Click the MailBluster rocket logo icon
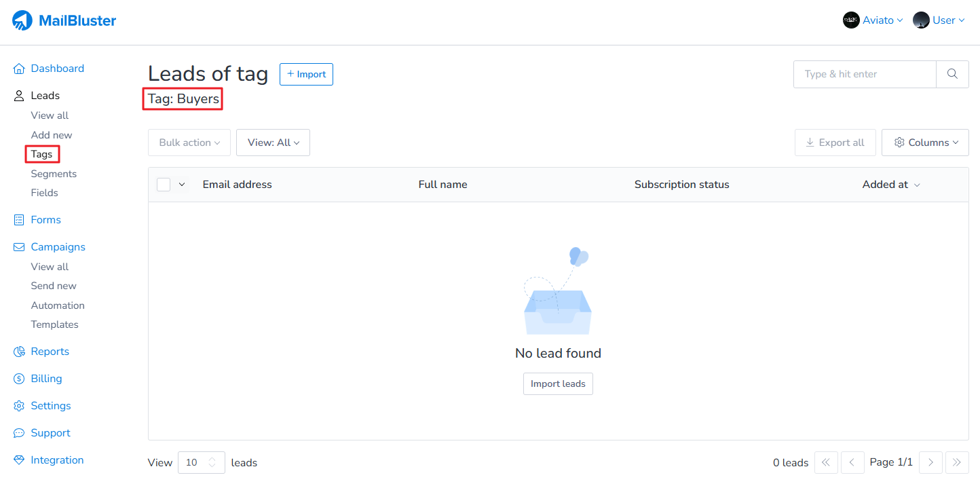This screenshot has width=980, height=488. point(22,20)
